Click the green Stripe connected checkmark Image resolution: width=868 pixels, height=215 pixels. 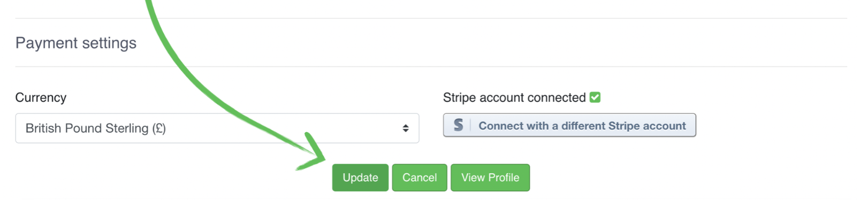(x=595, y=97)
